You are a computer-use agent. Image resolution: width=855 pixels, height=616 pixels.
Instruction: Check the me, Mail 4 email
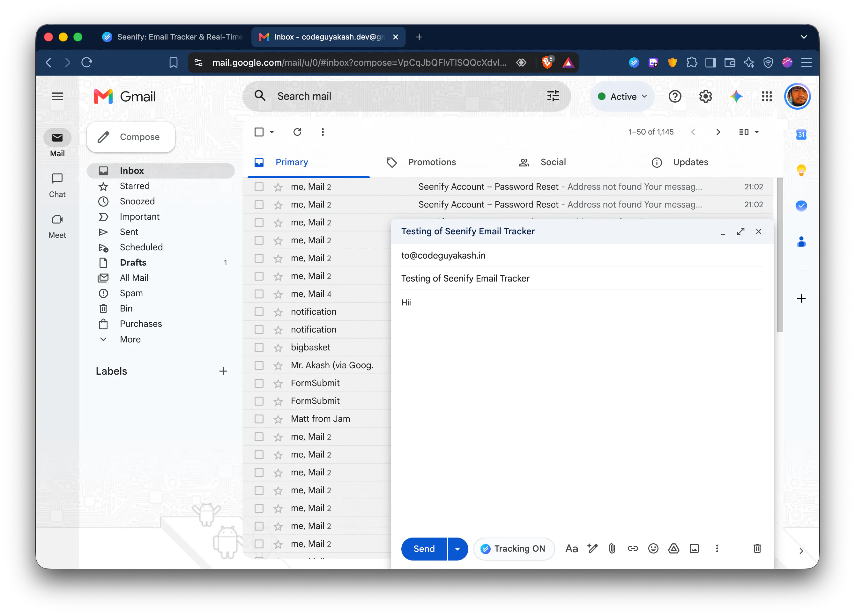pyautogui.click(x=259, y=294)
